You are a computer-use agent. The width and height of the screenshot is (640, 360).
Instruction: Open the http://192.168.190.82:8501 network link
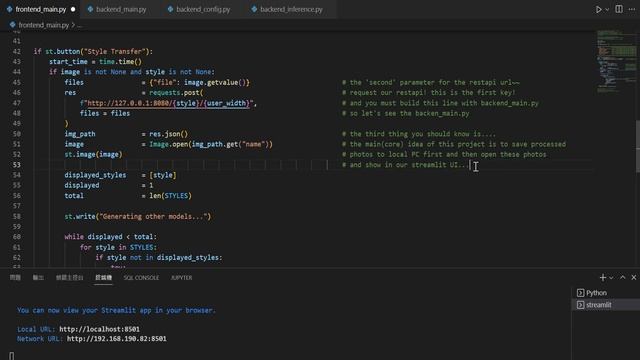coord(117,338)
